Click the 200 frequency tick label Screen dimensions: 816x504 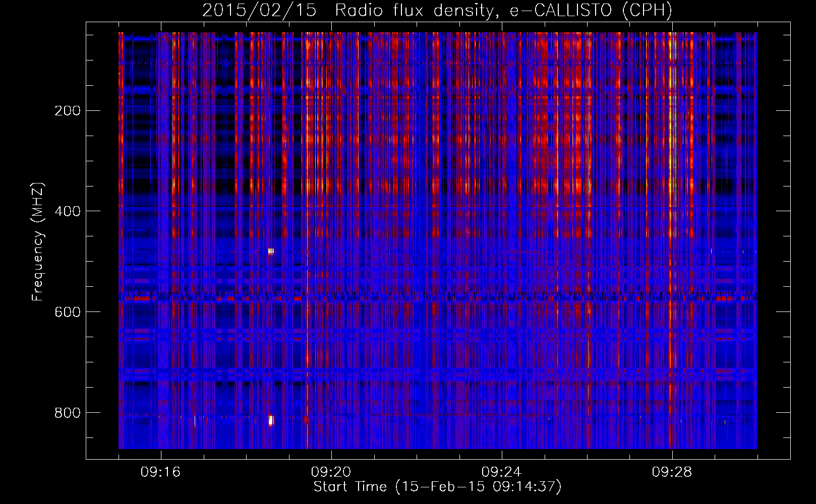(x=68, y=110)
